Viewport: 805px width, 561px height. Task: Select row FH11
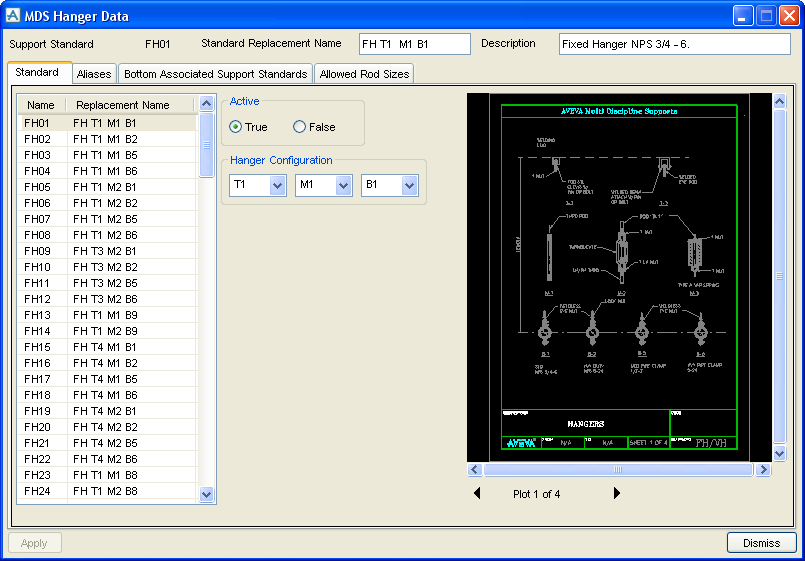coord(108,283)
